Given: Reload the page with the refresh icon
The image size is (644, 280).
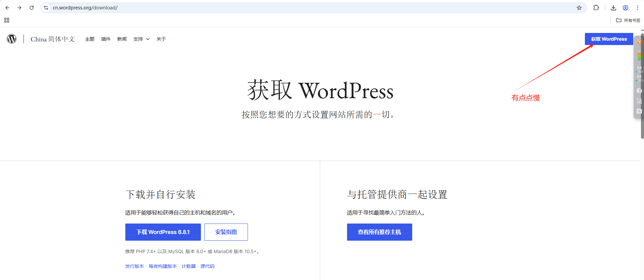Looking at the screenshot, I should tap(32, 8).
